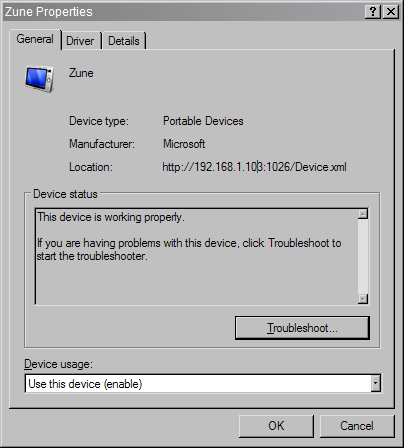Screen dimensions: 404x448
Task: Switch to the General tab
Action: pos(35,39)
